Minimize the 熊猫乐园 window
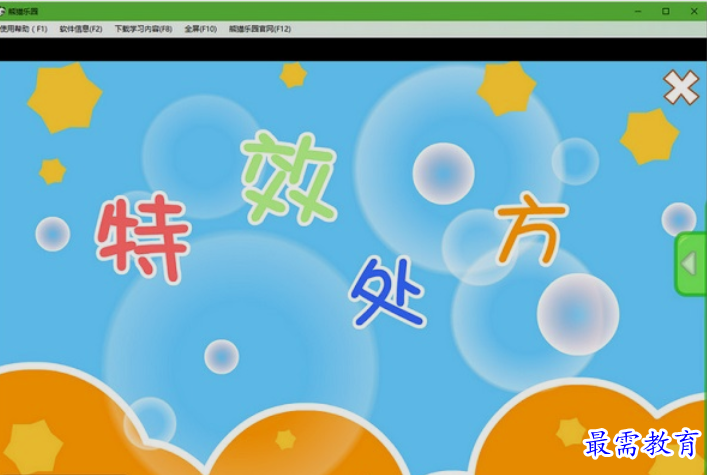 click(638, 11)
